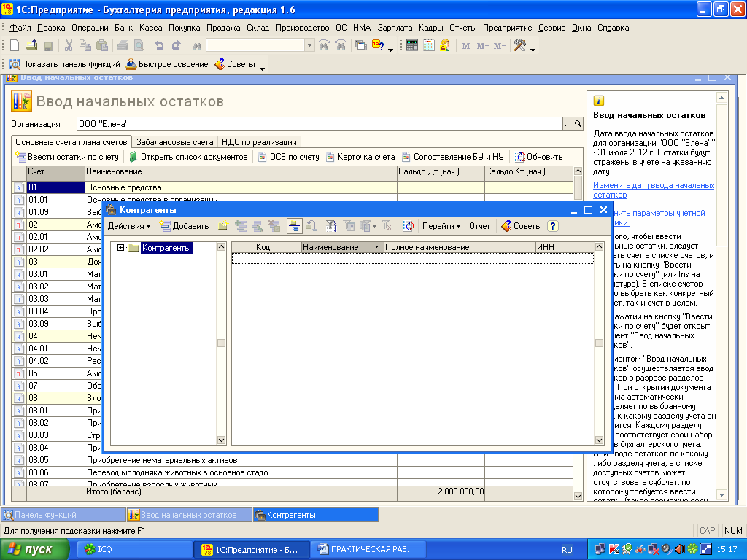Click the Советы button in Контрагенты toolbar
747x560 pixels.
pos(522,226)
